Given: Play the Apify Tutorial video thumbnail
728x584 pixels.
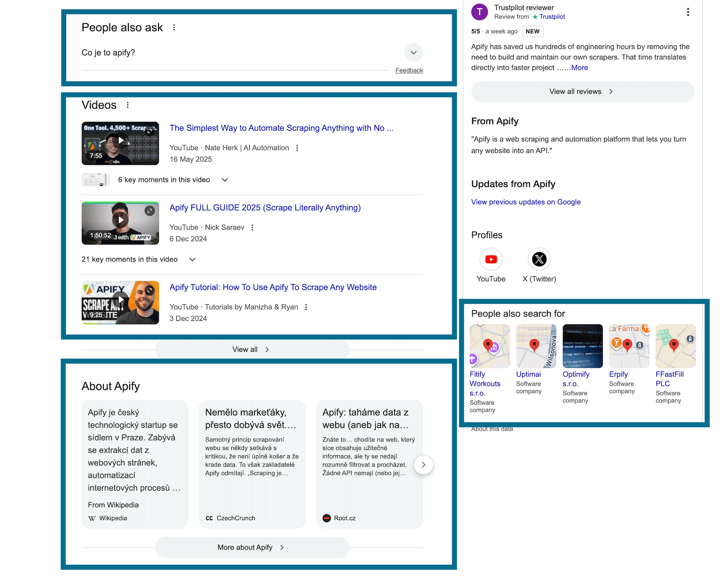Looking at the screenshot, I should click(x=120, y=302).
